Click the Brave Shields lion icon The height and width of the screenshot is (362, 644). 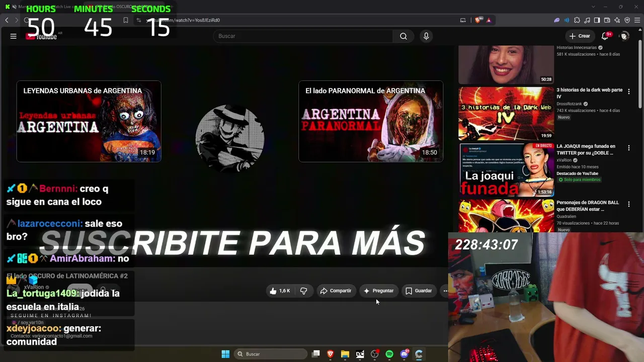tap(477, 20)
